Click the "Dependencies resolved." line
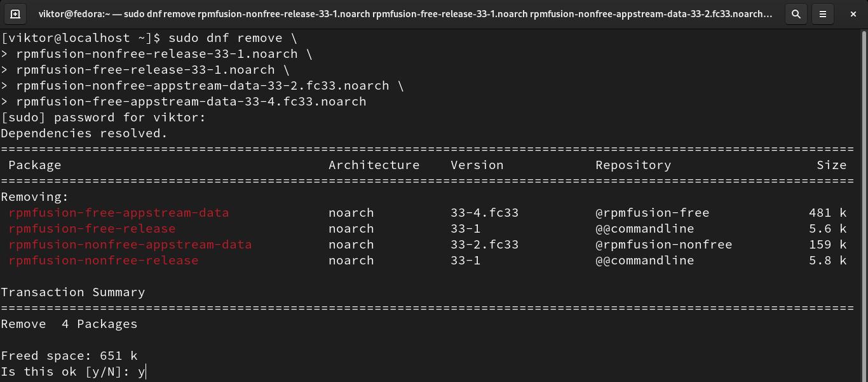Image resolution: width=868 pixels, height=382 pixels. (84, 133)
